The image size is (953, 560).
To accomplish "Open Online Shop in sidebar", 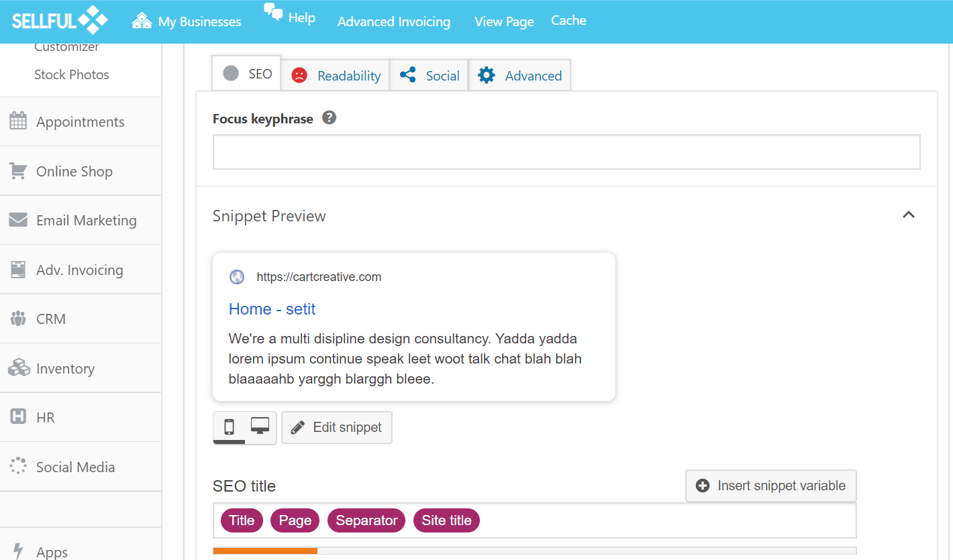I will [x=81, y=171].
